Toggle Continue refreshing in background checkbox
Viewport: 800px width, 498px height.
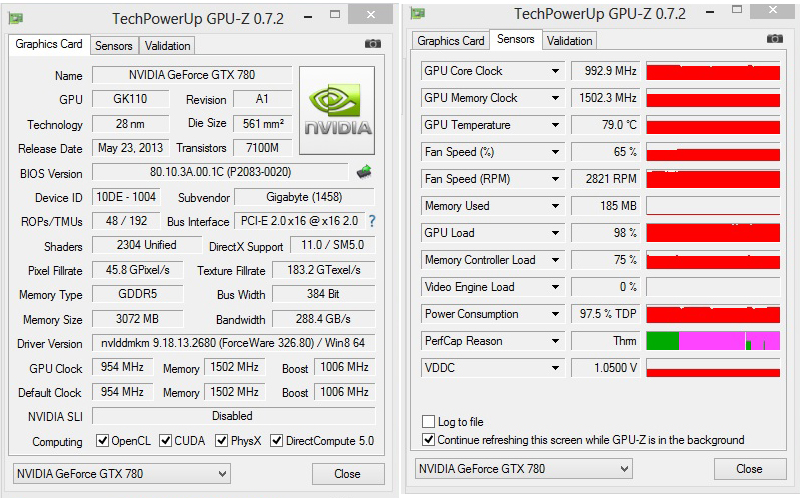[x=429, y=440]
